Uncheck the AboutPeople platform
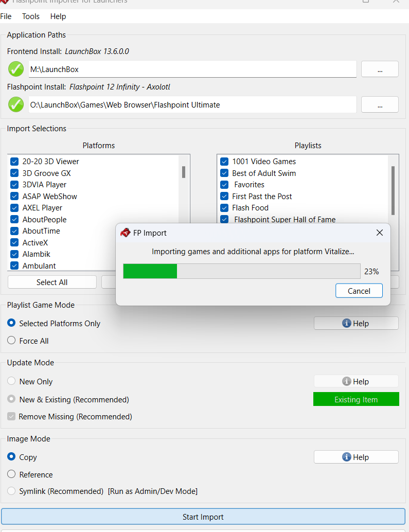The width and height of the screenshot is (409, 532). [14, 220]
